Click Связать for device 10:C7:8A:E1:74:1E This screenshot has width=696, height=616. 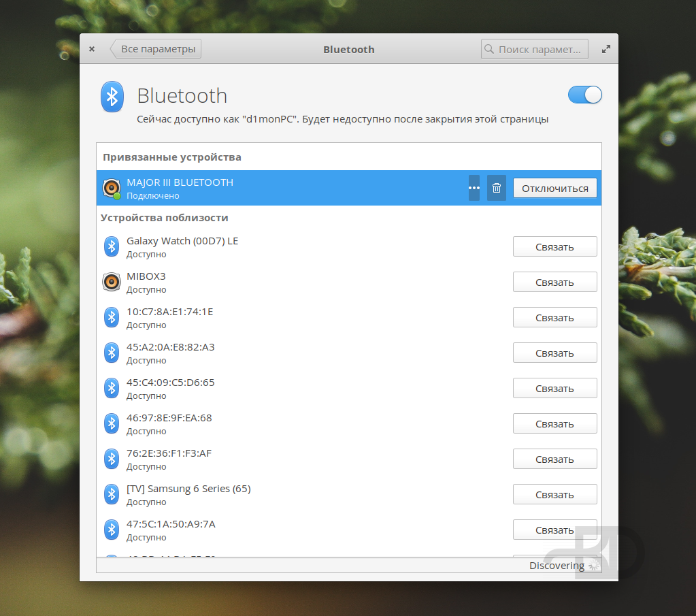[554, 317]
